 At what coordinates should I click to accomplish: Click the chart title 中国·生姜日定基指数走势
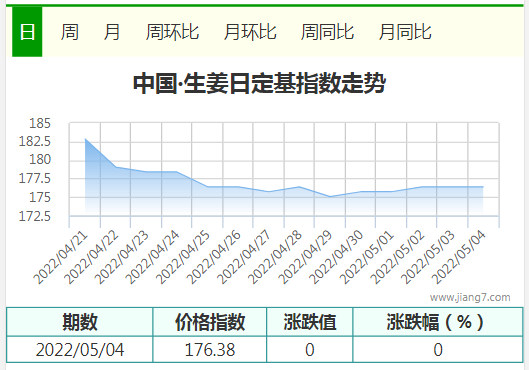(x=259, y=83)
